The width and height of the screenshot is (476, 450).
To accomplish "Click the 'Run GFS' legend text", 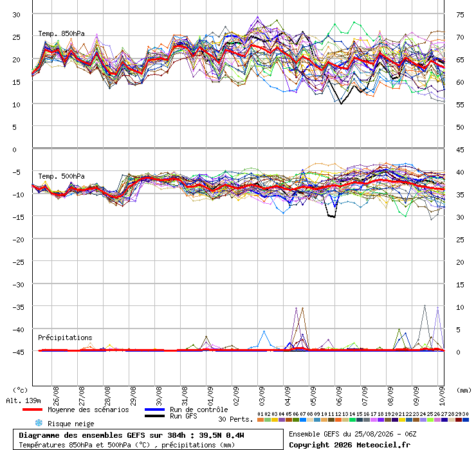I will click(x=183, y=417).
